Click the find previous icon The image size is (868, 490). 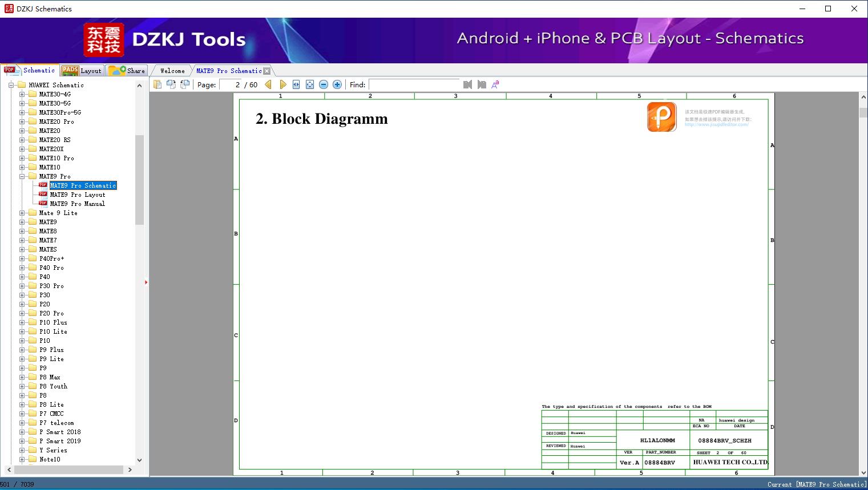click(468, 84)
